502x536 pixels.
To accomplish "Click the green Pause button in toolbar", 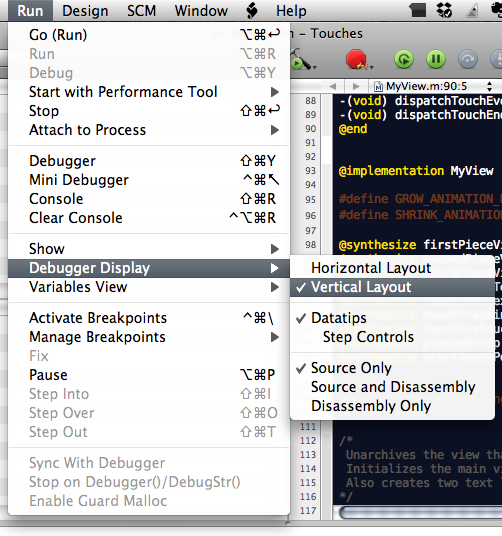I will (436, 59).
